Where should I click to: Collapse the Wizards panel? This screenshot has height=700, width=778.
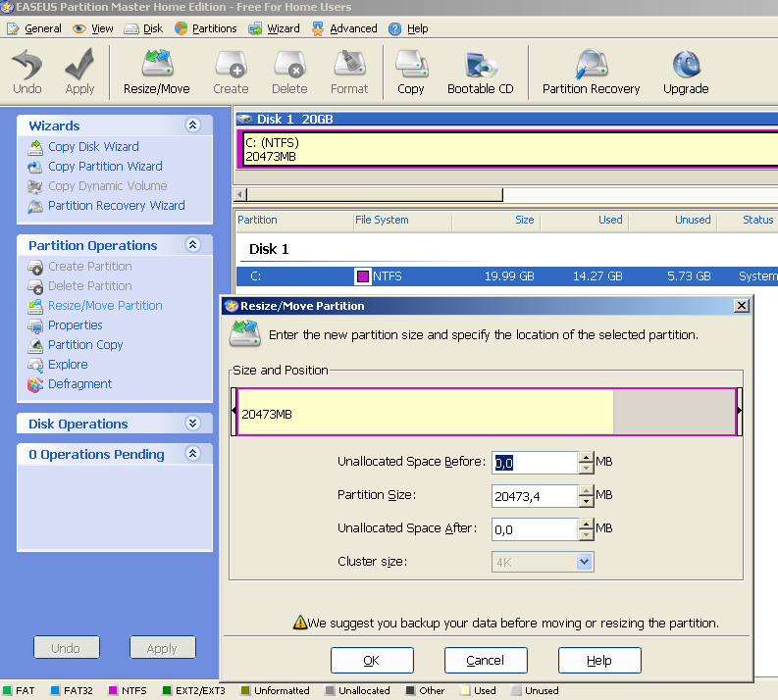pyautogui.click(x=193, y=125)
